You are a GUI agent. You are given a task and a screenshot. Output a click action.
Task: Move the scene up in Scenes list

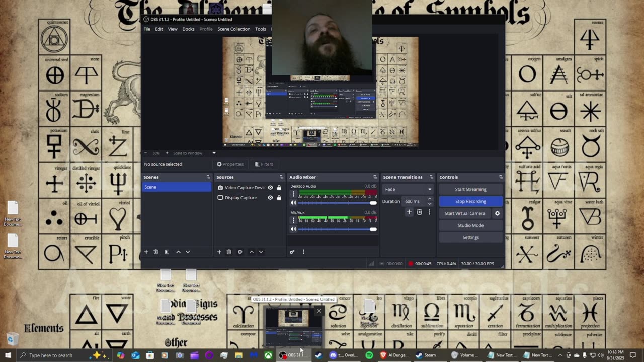pyautogui.click(x=178, y=252)
